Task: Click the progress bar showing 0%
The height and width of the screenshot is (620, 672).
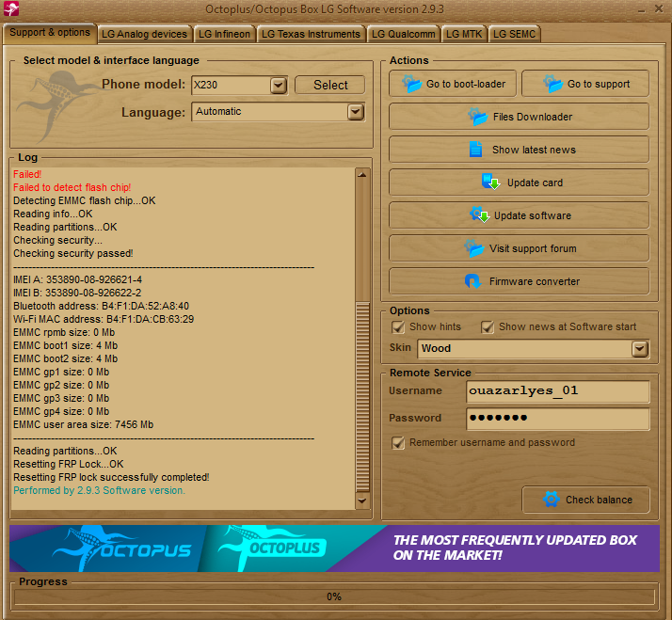Action: click(x=334, y=596)
